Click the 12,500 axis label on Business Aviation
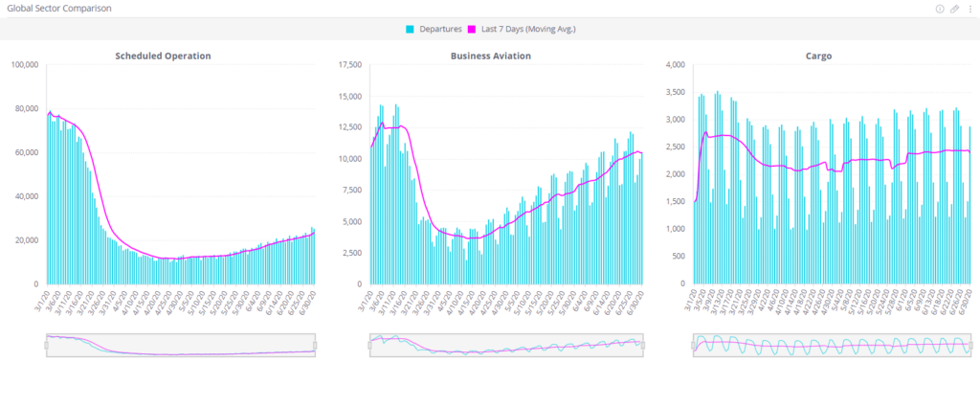 tap(350, 127)
